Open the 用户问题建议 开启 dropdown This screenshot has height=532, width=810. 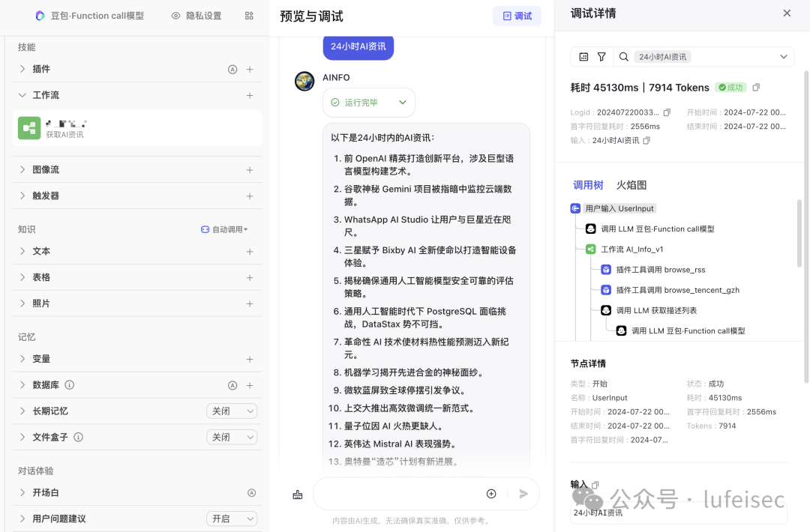pyautogui.click(x=232, y=519)
